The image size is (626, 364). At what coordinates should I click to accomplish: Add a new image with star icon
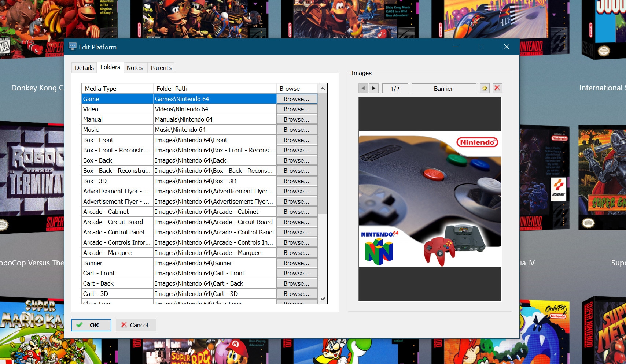pyautogui.click(x=485, y=88)
